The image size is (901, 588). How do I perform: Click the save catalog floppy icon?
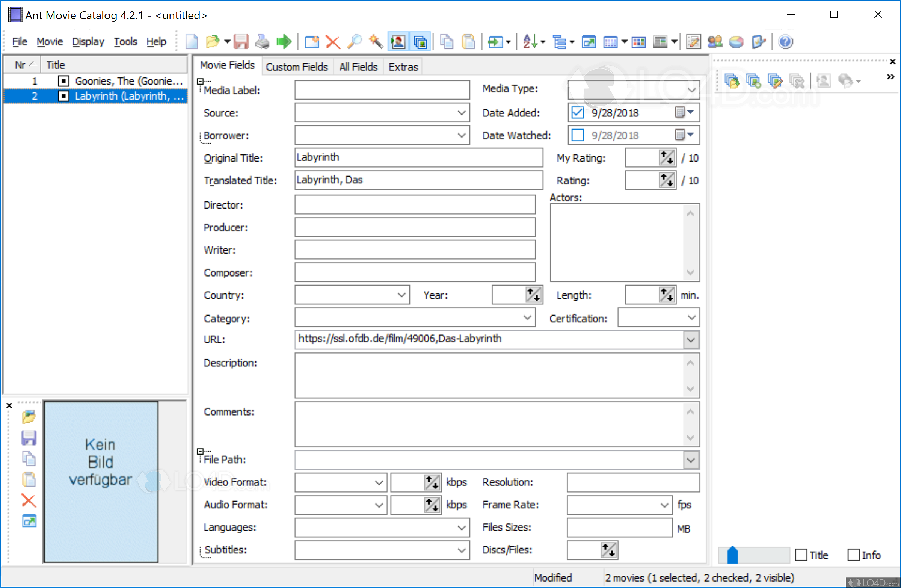pyautogui.click(x=241, y=42)
